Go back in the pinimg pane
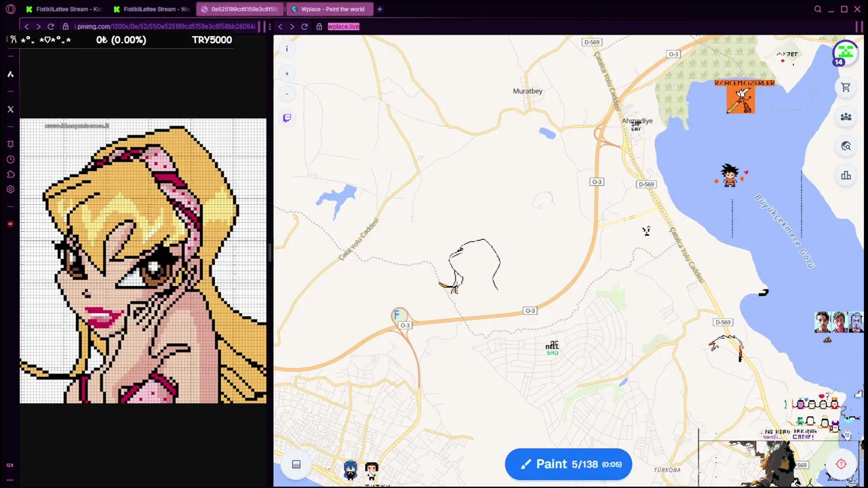The width and height of the screenshot is (868, 488). (26, 26)
